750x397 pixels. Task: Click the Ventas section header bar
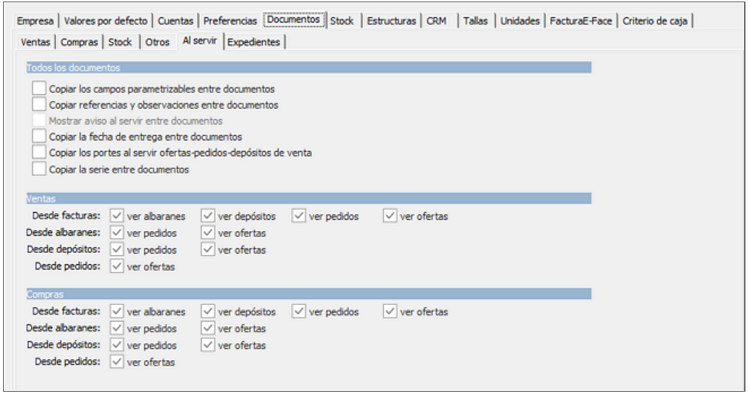(309, 198)
